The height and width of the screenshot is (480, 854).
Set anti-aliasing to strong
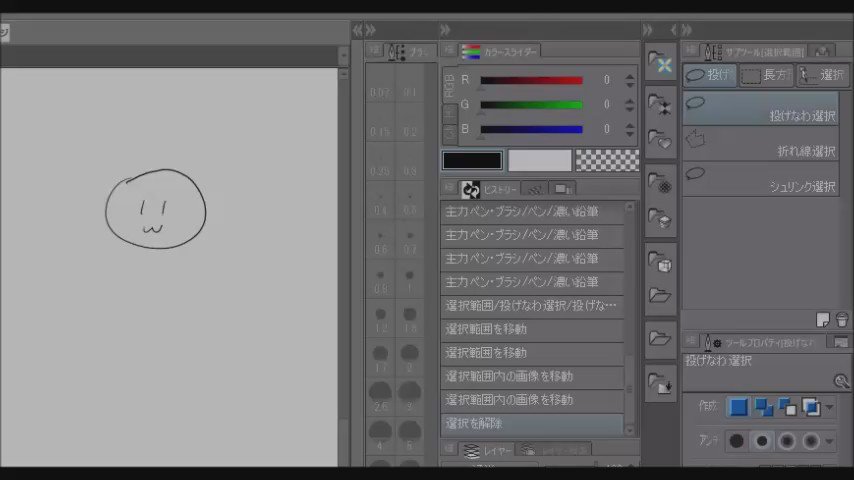pos(811,441)
